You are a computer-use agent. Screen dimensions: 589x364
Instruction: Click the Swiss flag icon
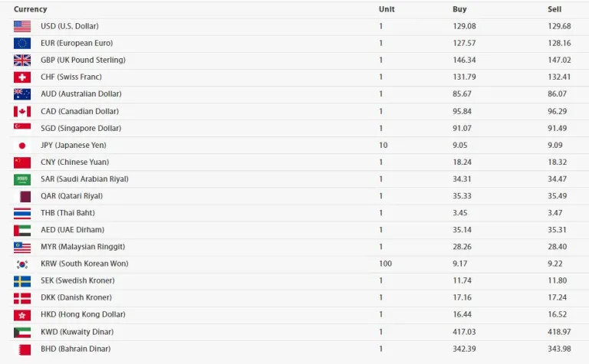point(22,77)
